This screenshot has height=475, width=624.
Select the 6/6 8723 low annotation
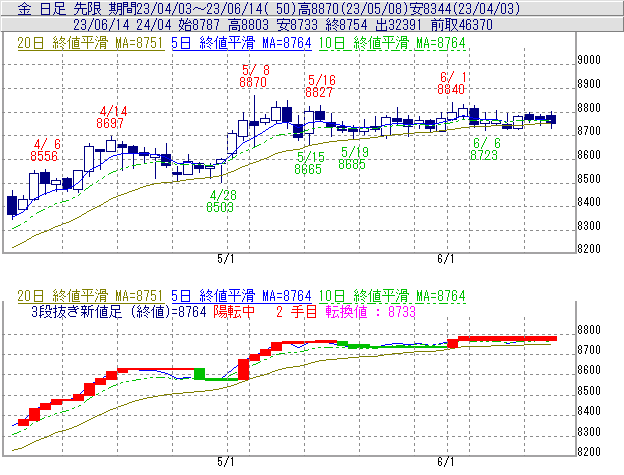485,149
